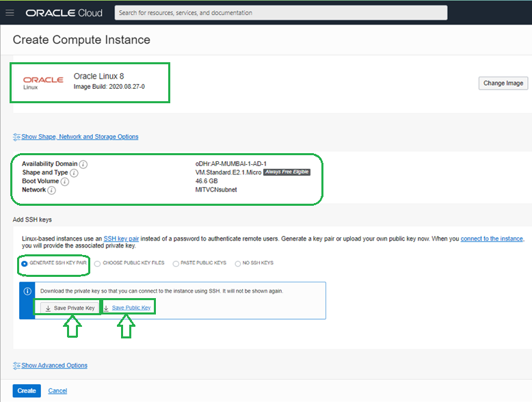Select Generate SSH Key Pair option
Viewport: 532px width, 402px height.
click(25, 264)
